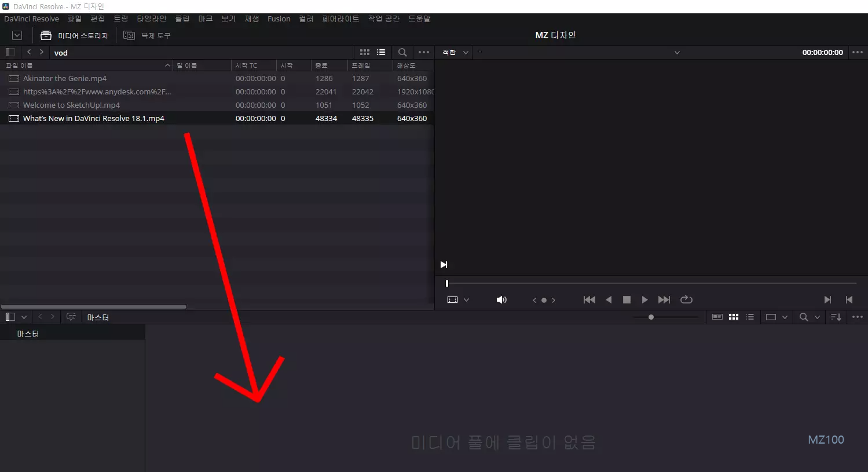Click the Start TC (시작 TC) column header

[x=253, y=65]
